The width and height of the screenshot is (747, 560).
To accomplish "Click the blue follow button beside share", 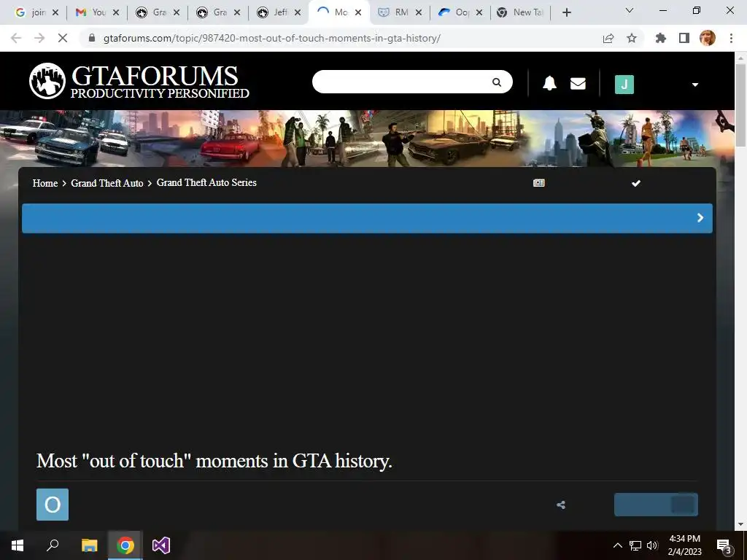I will 656,505.
